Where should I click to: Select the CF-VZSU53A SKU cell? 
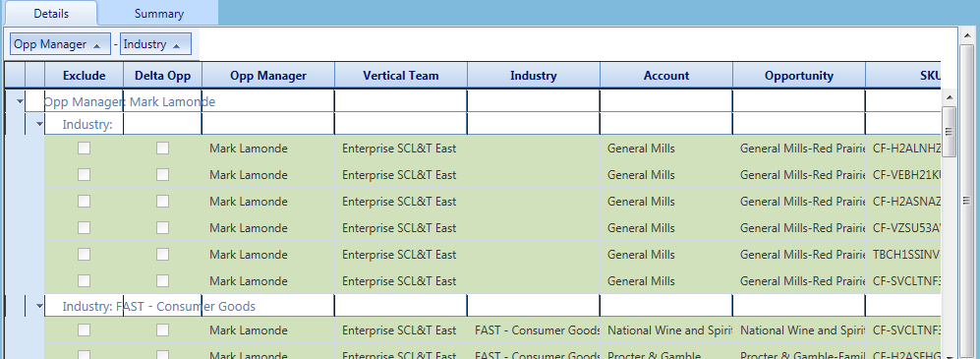click(x=903, y=228)
